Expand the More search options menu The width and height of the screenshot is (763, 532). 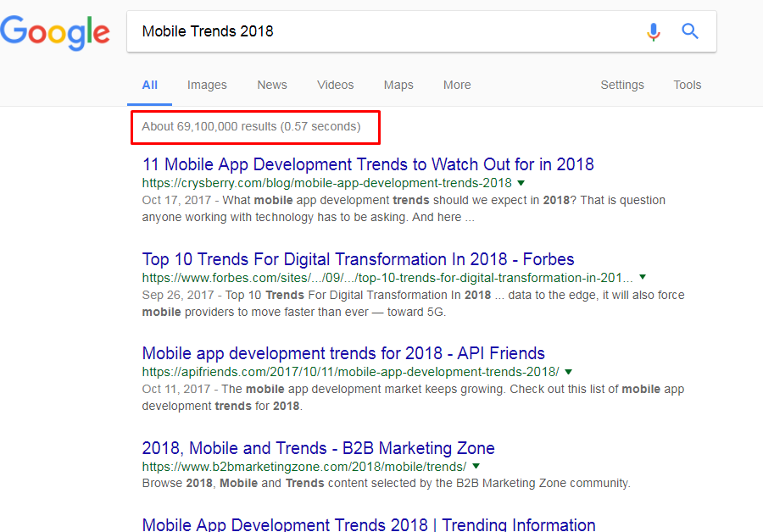(457, 85)
